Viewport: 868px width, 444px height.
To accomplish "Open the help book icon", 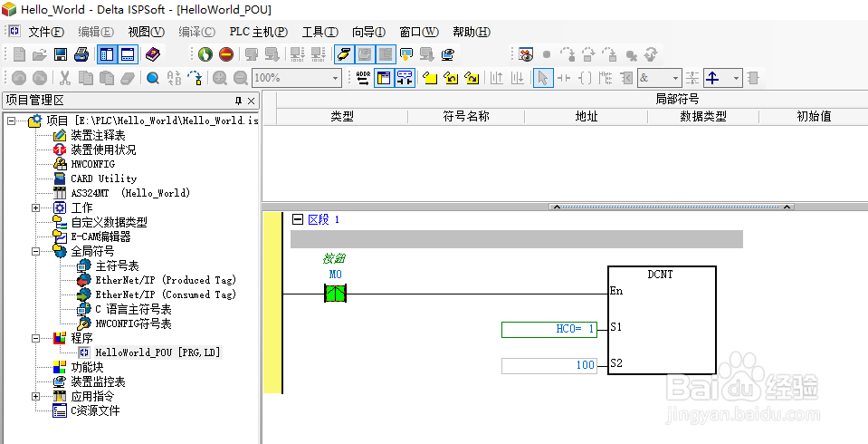I will pyautogui.click(x=153, y=54).
